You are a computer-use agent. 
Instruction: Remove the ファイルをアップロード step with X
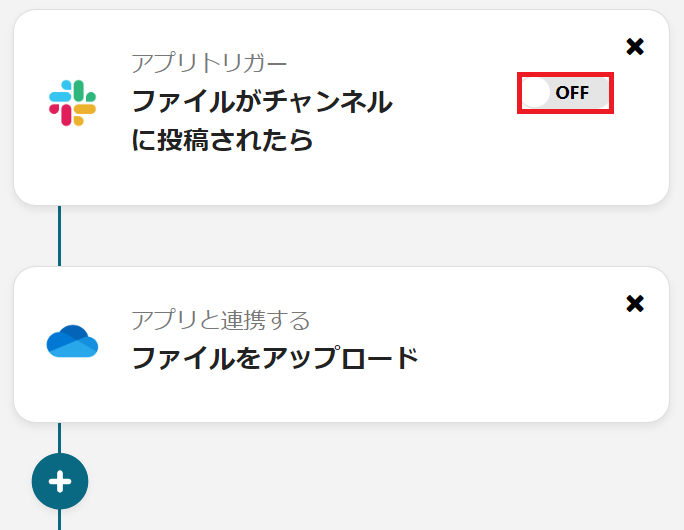[634, 303]
